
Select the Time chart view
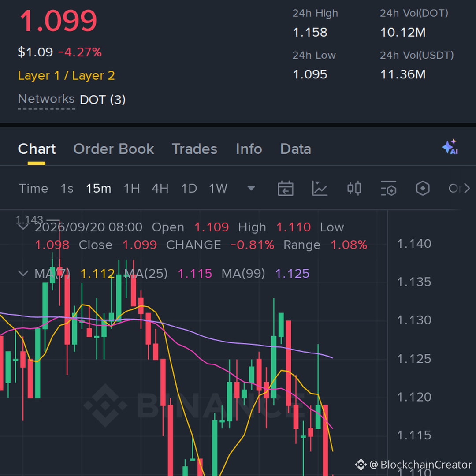(33, 189)
